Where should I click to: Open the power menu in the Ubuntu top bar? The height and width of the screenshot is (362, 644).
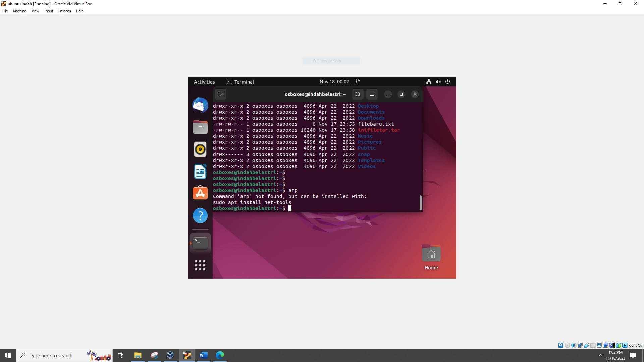coord(447,82)
